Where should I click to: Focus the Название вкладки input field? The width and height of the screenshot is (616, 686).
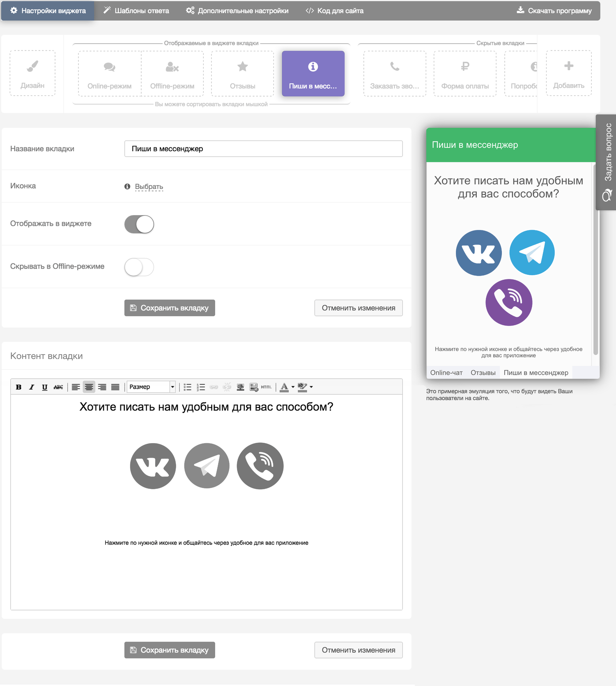pyautogui.click(x=264, y=149)
